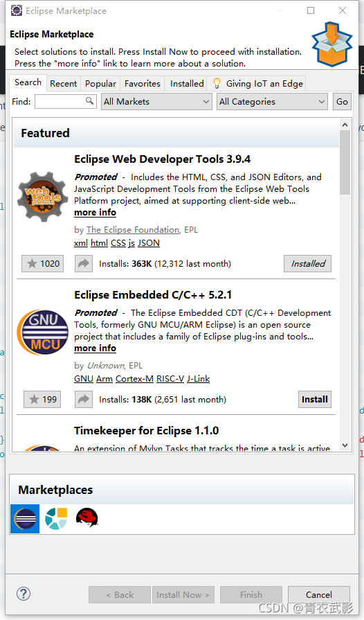Screen dimensions: 364x620
Task: Click the J-Link tag link
Action: click(x=199, y=378)
